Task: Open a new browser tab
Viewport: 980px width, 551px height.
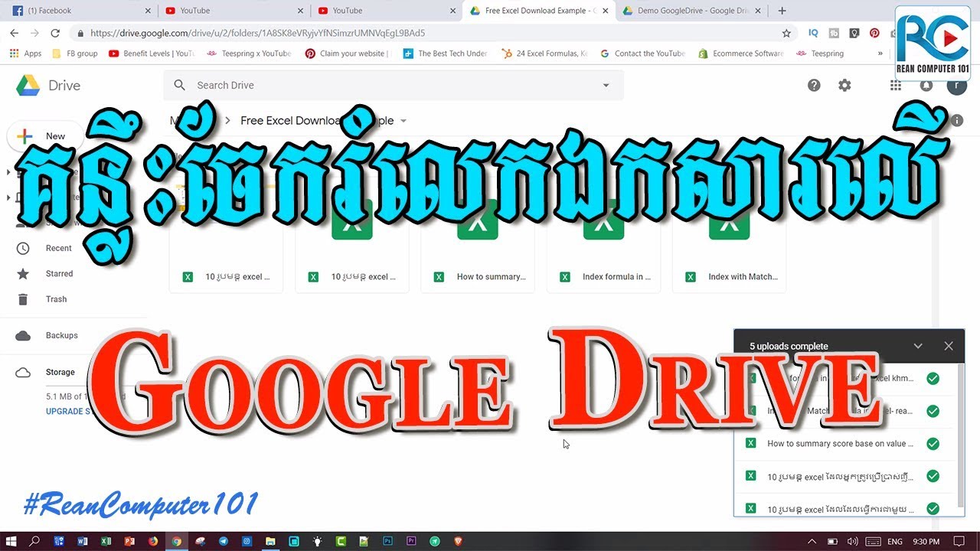Action: pos(782,11)
